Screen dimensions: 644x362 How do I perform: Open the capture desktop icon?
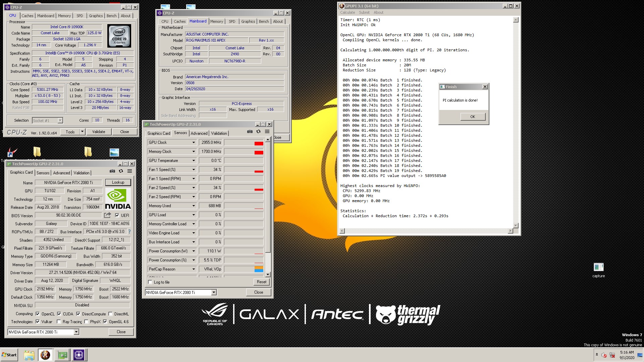point(598,270)
